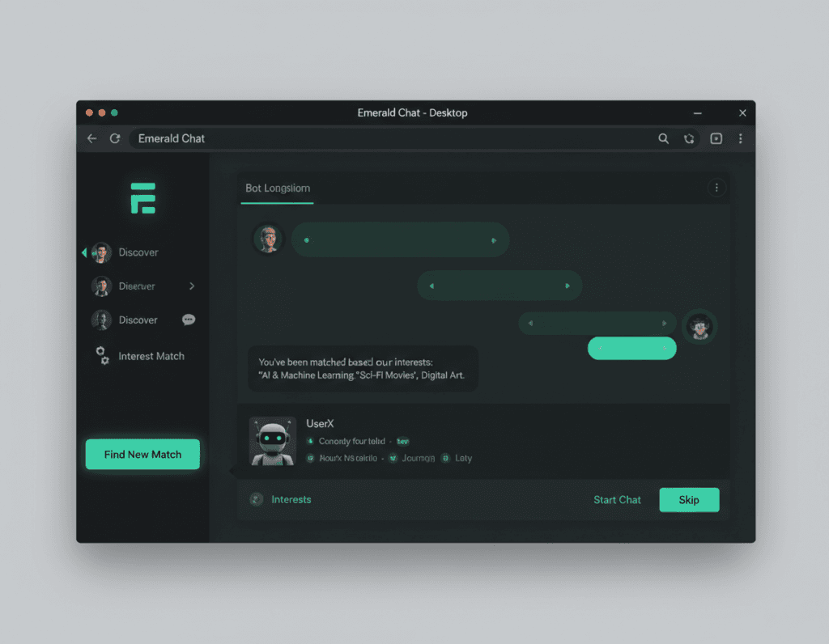
Task: Switch to the Bot Longsliom tab
Action: (277, 188)
